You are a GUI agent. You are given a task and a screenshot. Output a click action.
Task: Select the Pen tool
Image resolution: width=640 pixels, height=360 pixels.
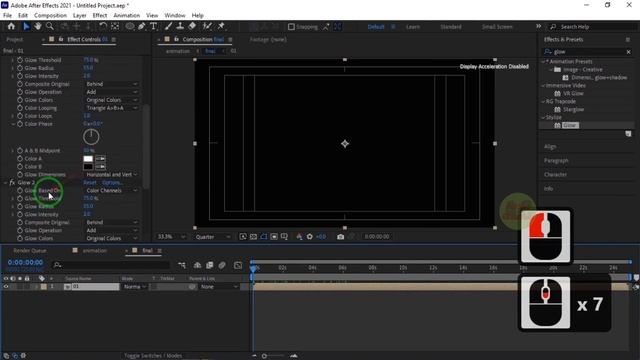[x=142, y=27]
